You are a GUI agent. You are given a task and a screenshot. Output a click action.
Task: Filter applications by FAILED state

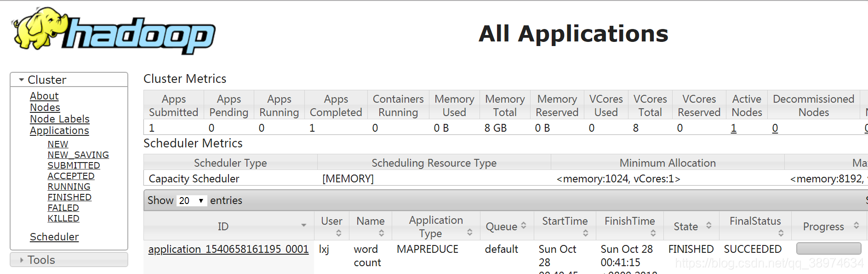click(x=63, y=208)
